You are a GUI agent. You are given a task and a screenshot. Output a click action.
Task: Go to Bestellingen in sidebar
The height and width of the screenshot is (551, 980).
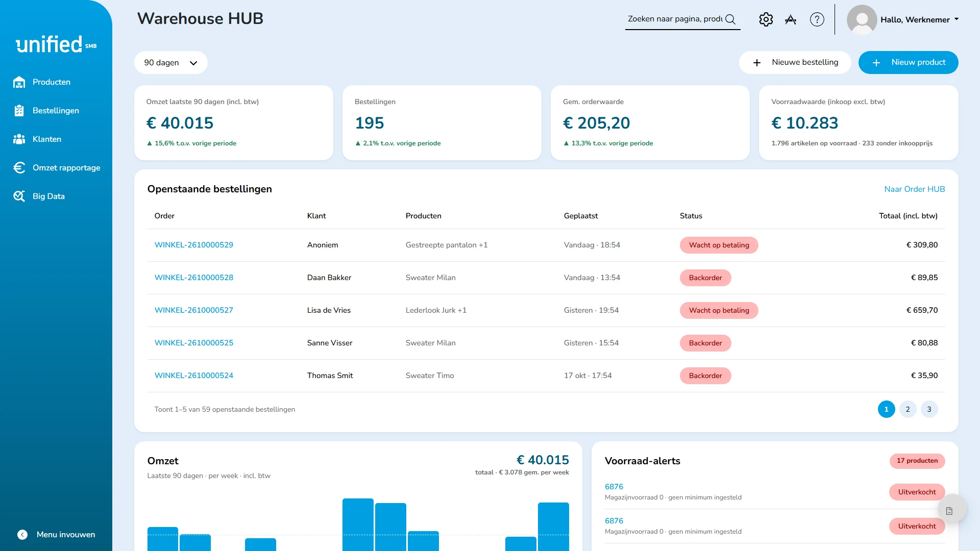[56, 111]
